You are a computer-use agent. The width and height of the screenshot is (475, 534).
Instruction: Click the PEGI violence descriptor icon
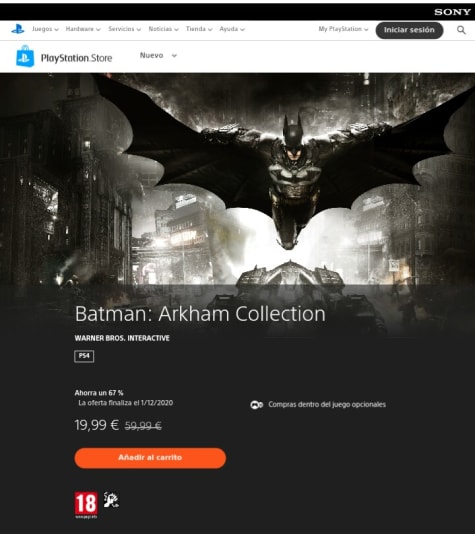click(x=111, y=500)
